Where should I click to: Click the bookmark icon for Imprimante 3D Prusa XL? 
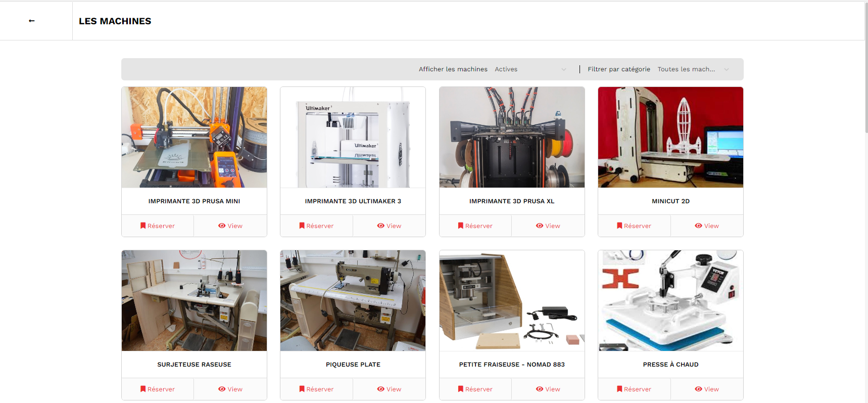tap(461, 226)
